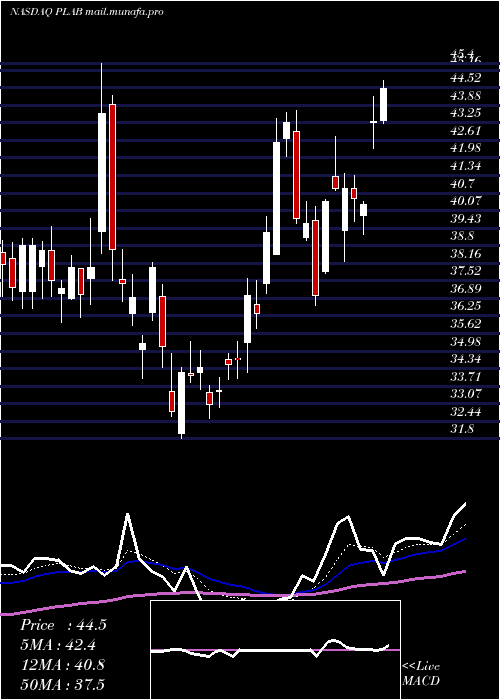This screenshot has height=700, width=500.
Task: Click the 38.16 price axis label
Action: tap(466, 254)
